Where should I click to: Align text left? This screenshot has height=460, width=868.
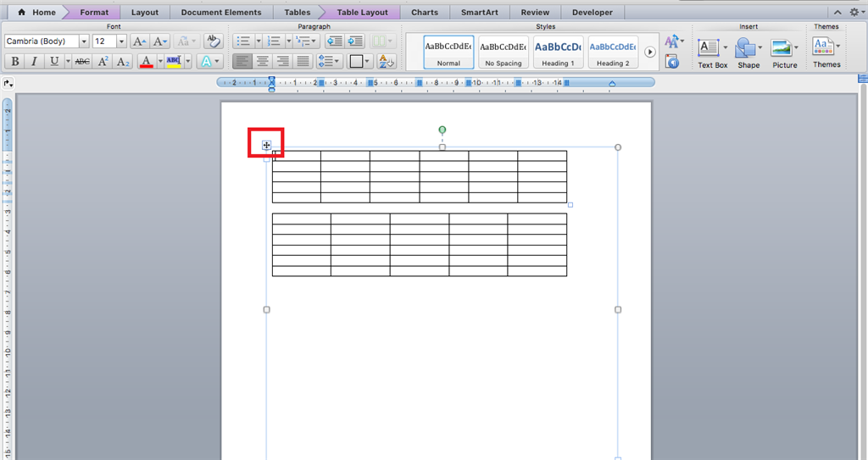pos(242,62)
